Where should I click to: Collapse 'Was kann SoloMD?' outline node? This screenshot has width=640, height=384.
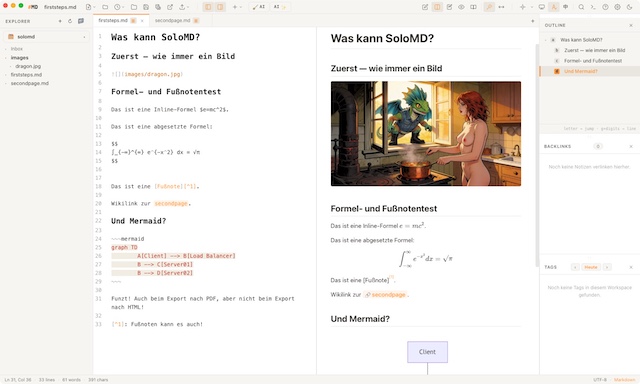click(546, 40)
